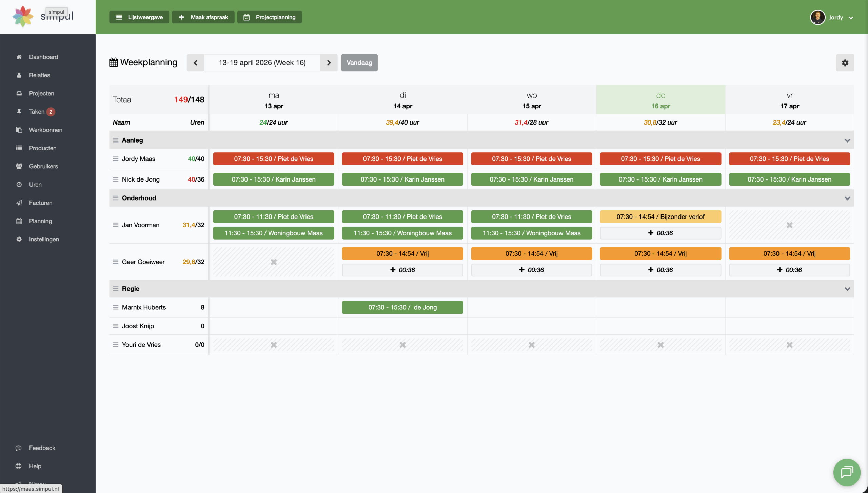The width and height of the screenshot is (868, 493).
Task: Click the drag handle of the Regie group
Action: tap(116, 289)
